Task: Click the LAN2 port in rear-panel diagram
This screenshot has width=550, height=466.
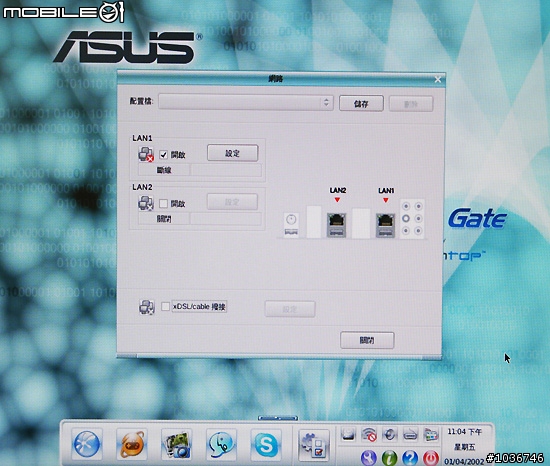Action: 337,225
